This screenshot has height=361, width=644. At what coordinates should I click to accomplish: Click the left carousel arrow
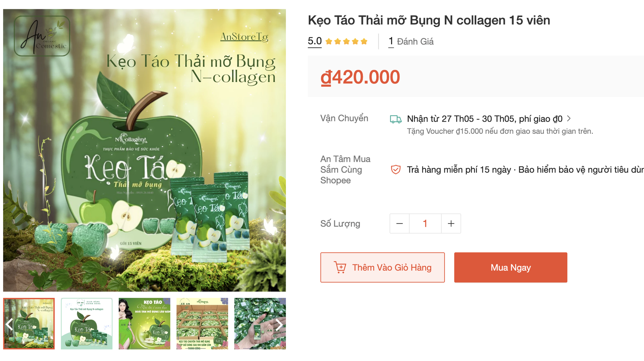[x=9, y=325]
